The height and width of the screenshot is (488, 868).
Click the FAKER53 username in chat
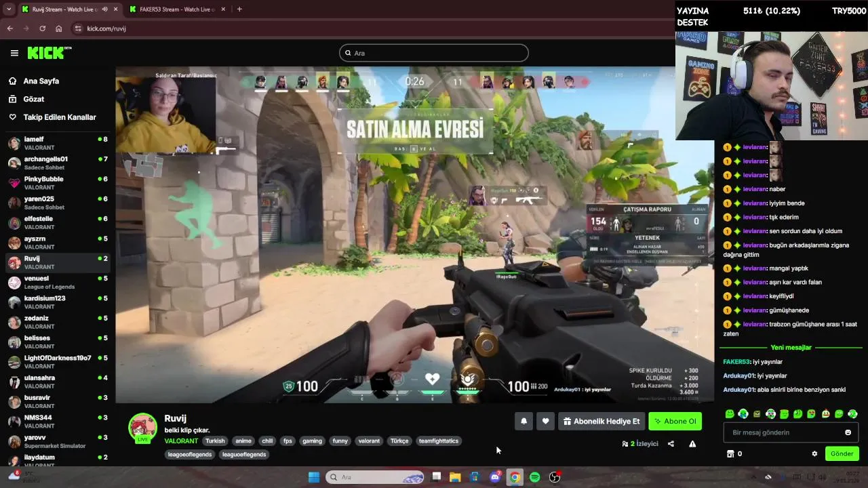click(x=736, y=362)
